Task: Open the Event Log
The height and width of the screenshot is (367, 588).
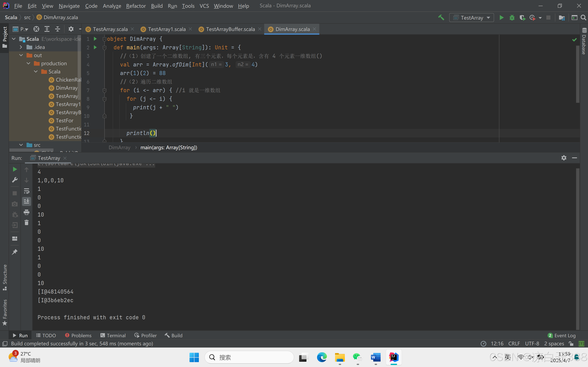Action: 561,335
